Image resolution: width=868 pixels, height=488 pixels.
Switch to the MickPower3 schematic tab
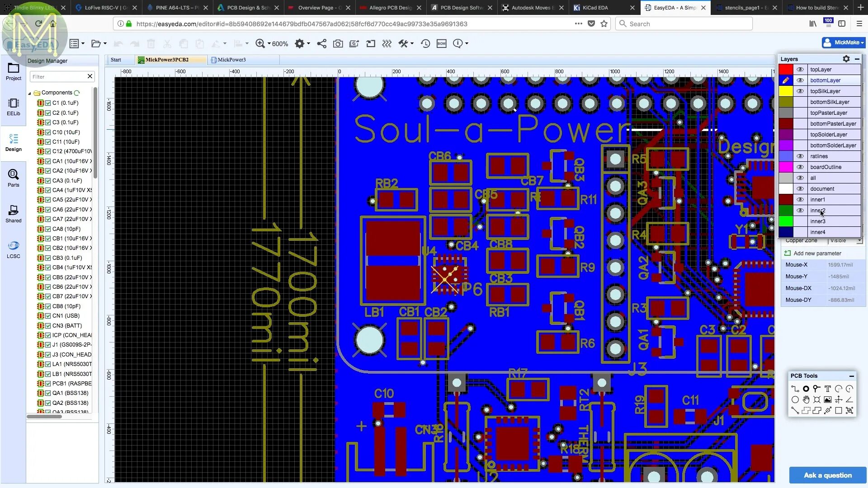pos(231,60)
